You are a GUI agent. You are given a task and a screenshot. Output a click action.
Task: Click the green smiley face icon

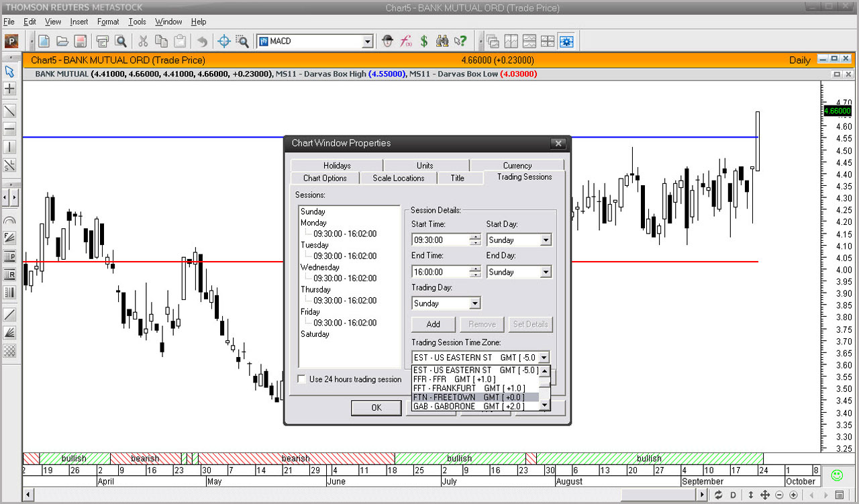coord(836,475)
